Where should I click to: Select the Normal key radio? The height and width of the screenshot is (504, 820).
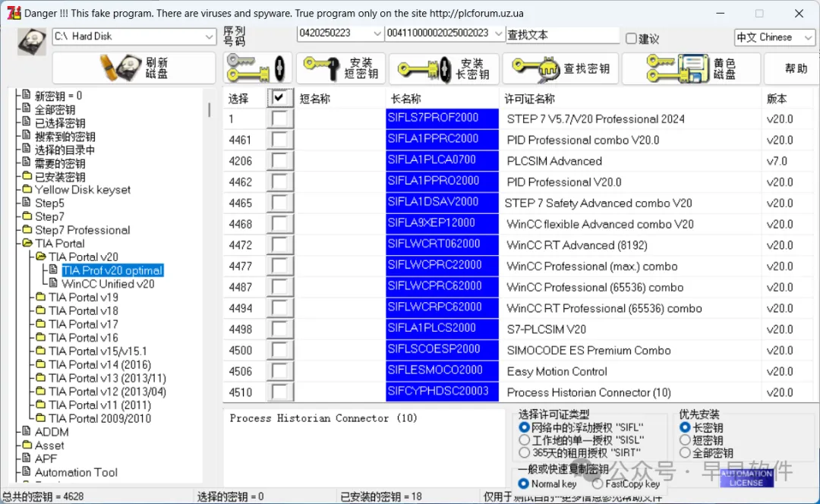pyautogui.click(x=523, y=484)
